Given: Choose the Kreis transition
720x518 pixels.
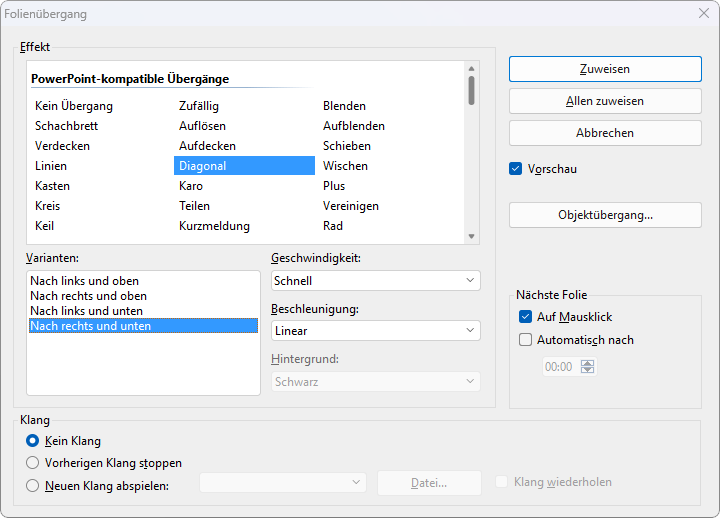Looking at the screenshot, I should coord(47,206).
